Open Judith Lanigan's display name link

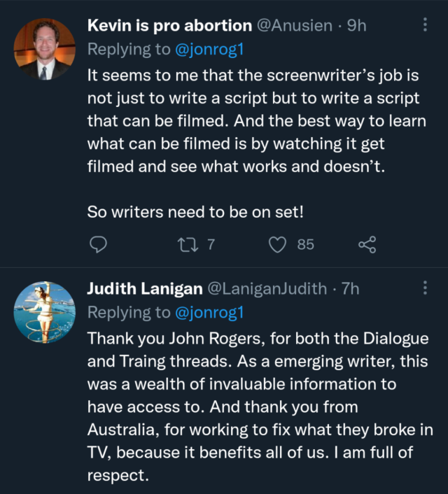[x=144, y=289]
